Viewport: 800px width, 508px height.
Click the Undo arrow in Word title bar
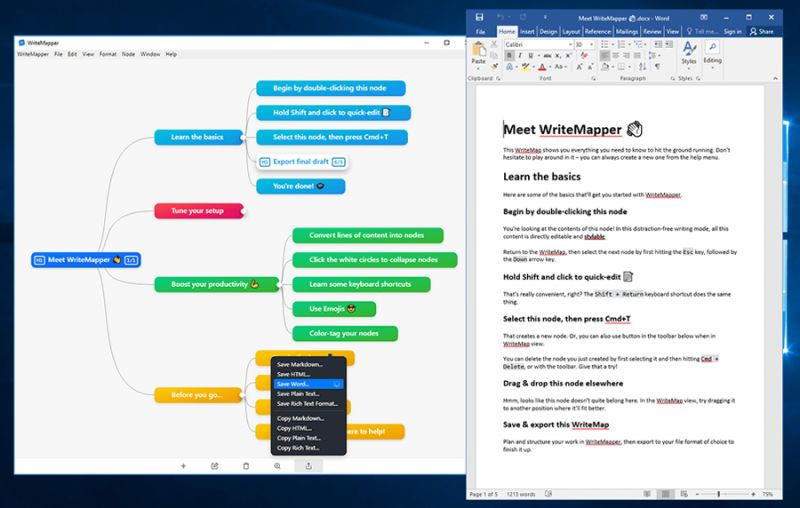501,17
